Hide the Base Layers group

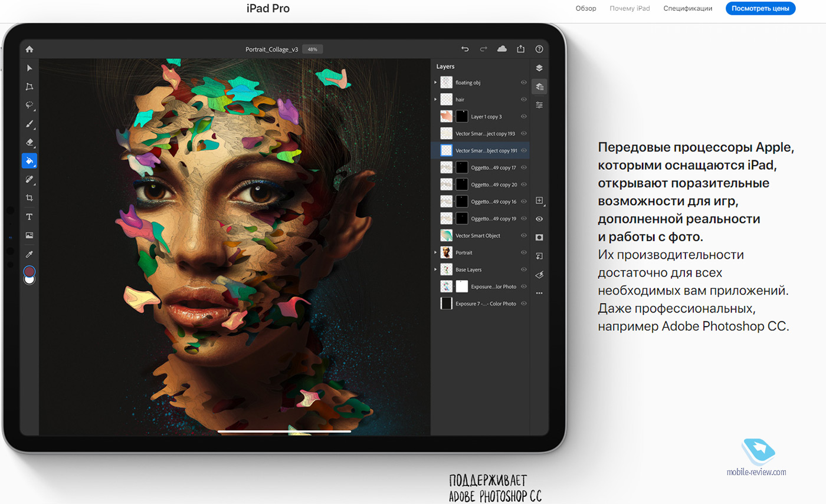[523, 269]
